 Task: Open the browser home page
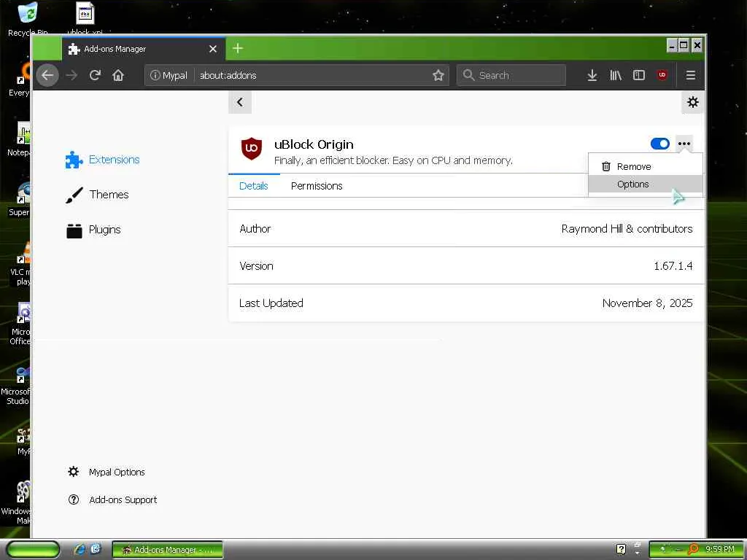pos(118,75)
